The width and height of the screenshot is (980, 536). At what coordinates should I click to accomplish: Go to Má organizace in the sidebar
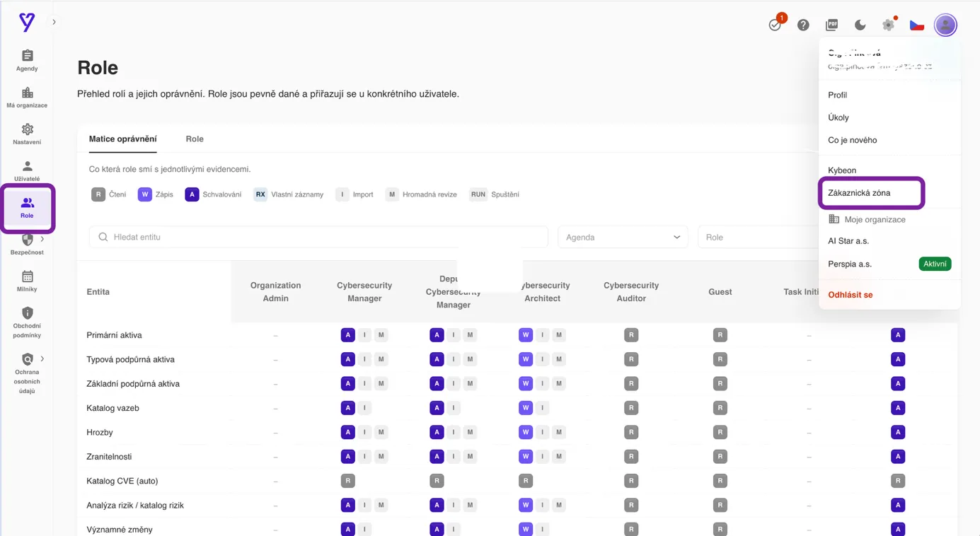(x=27, y=98)
